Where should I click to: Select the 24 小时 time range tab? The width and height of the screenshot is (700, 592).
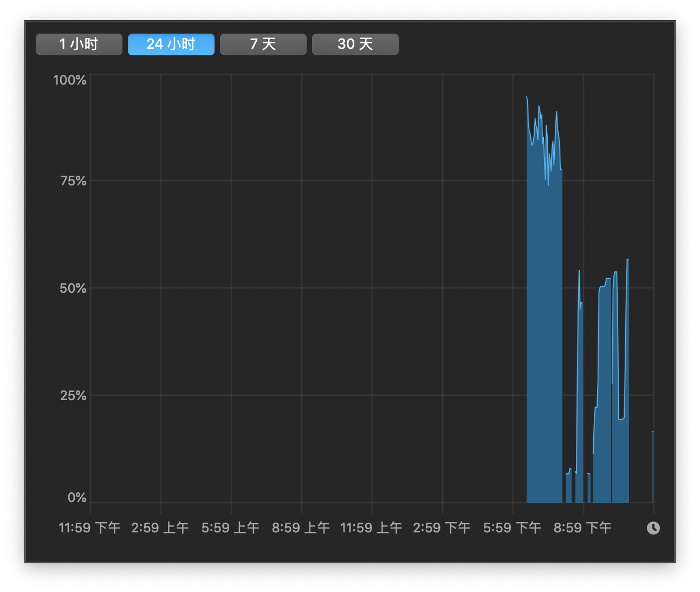point(171,44)
